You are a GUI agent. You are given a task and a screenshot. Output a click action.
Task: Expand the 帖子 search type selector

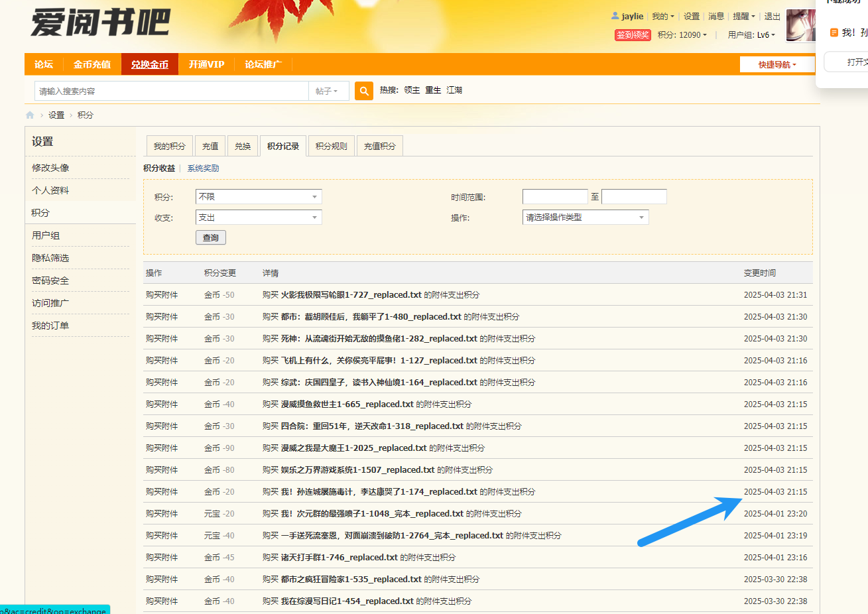pyautogui.click(x=328, y=91)
